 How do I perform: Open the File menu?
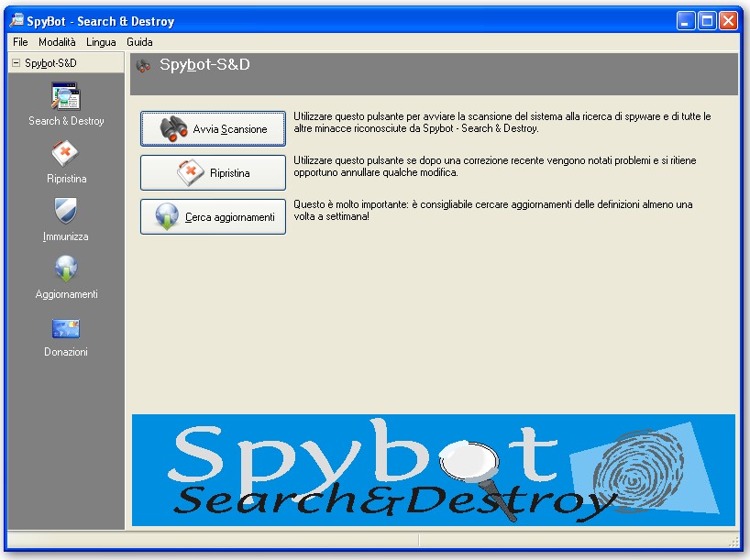(20, 42)
